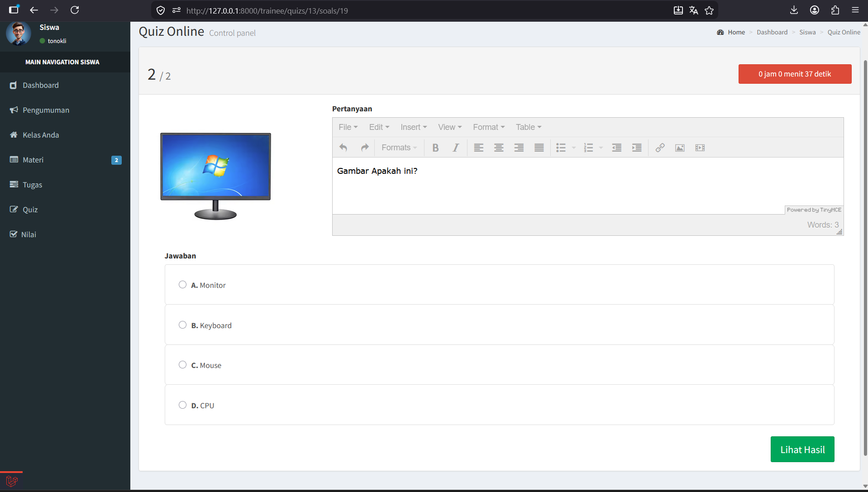The height and width of the screenshot is (492, 868).
Task: Align question text to the left
Action: pos(479,148)
